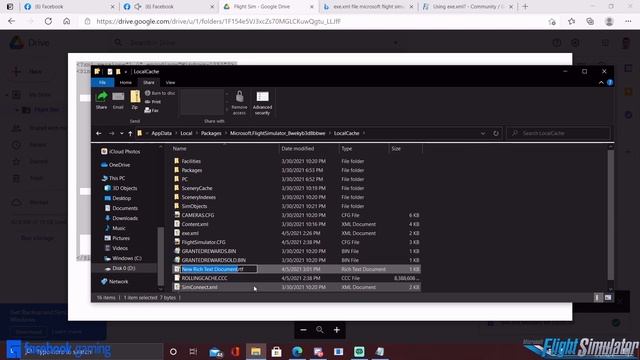Select the Share ribbon tab
The width and height of the screenshot is (640, 360).
(x=149, y=82)
